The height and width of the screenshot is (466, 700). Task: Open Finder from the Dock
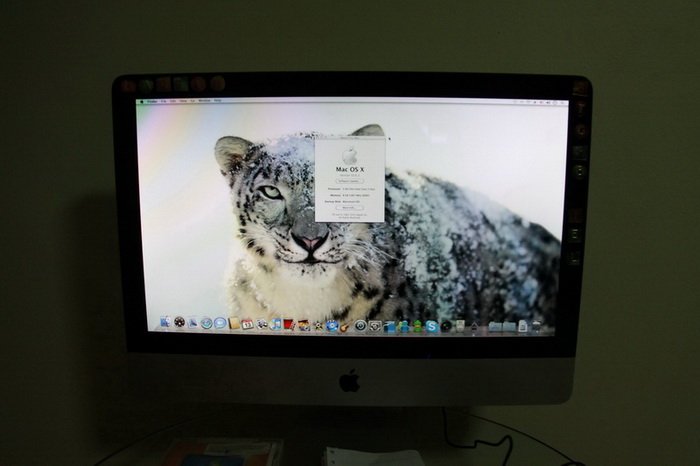(x=166, y=322)
